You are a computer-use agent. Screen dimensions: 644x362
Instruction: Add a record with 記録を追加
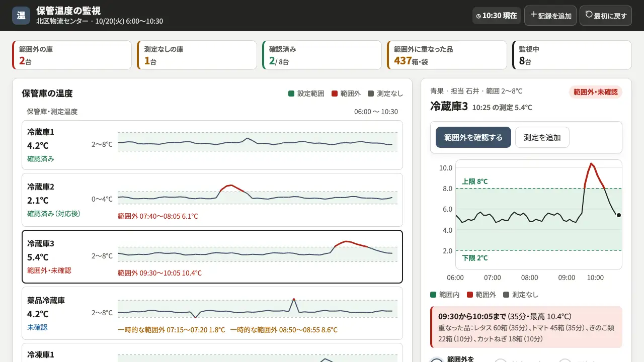550,16
